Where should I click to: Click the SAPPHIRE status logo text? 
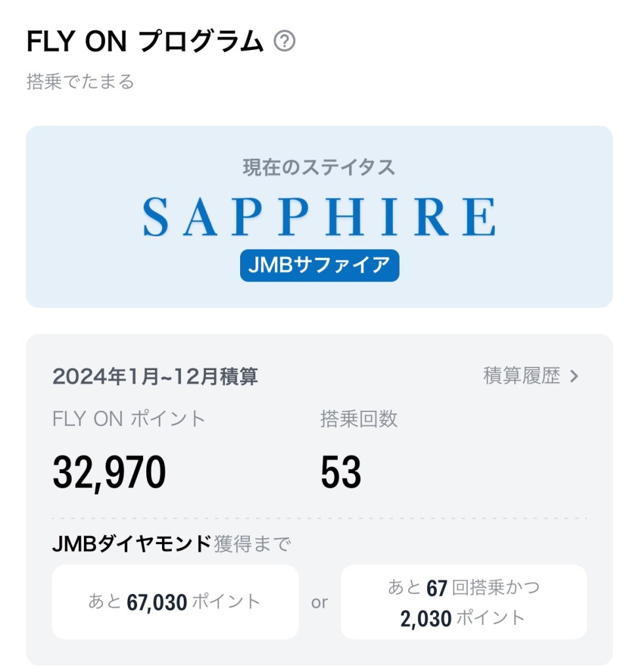(319, 217)
